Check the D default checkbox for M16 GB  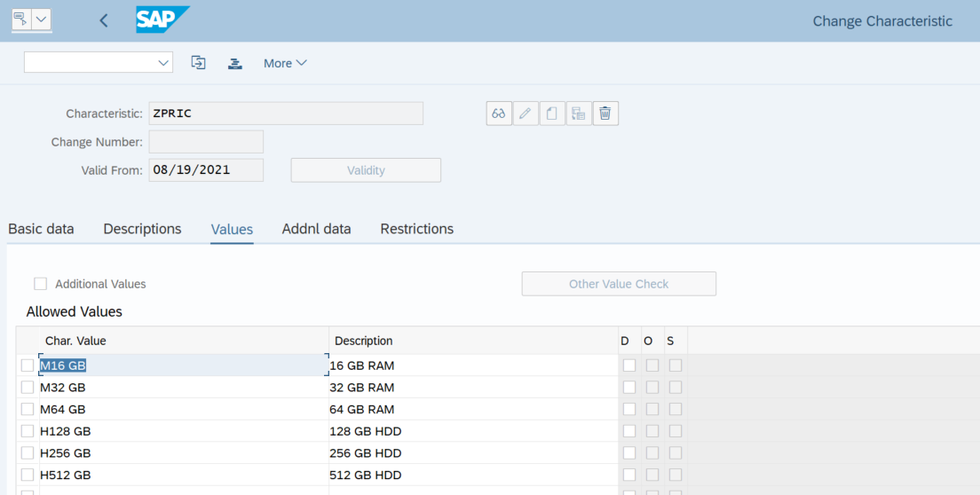tap(629, 365)
